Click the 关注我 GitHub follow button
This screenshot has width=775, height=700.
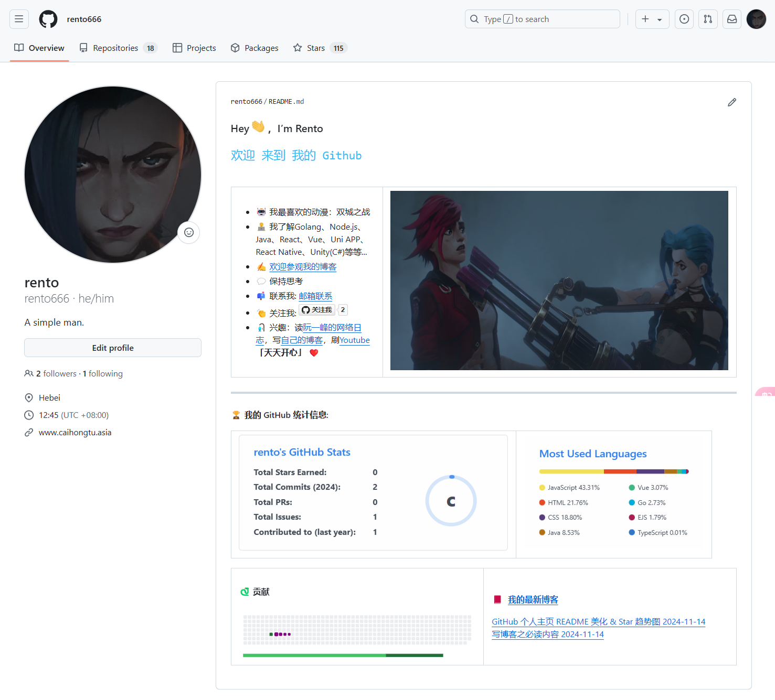point(317,310)
